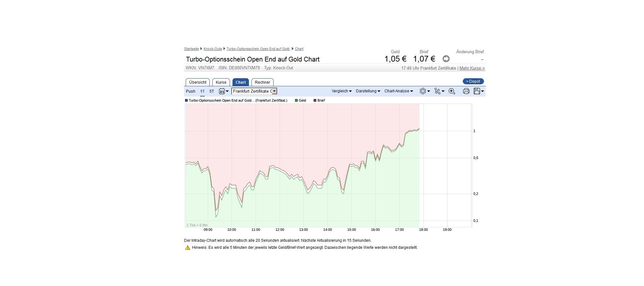The height and width of the screenshot is (286, 644).
Task: Open the Chart-Analyse dropdown
Action: [399, 91]
